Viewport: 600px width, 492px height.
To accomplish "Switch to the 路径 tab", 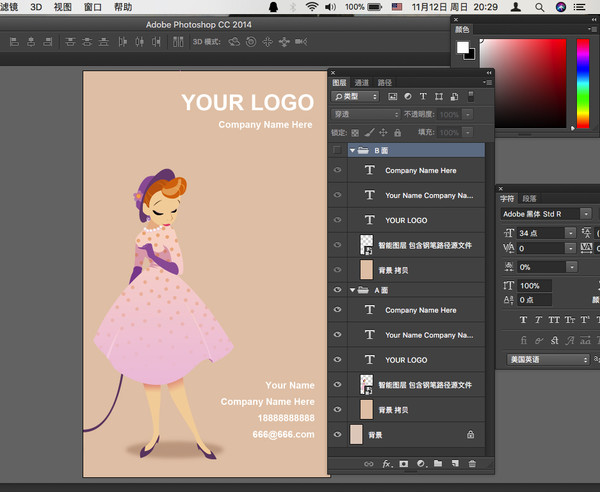I will click(x=385, y=82).
